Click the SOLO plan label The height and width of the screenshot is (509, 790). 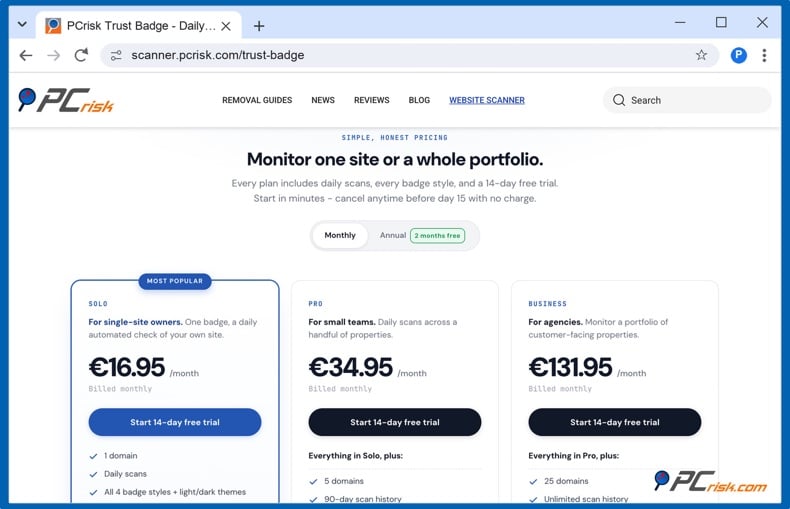tap(98, 304)
